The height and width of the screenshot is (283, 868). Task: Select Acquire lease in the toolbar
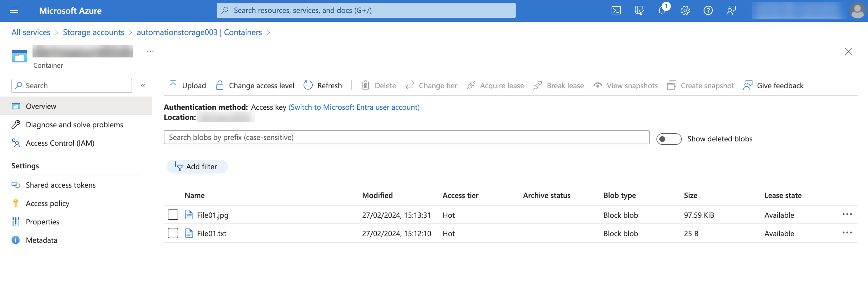coord(495,86)
